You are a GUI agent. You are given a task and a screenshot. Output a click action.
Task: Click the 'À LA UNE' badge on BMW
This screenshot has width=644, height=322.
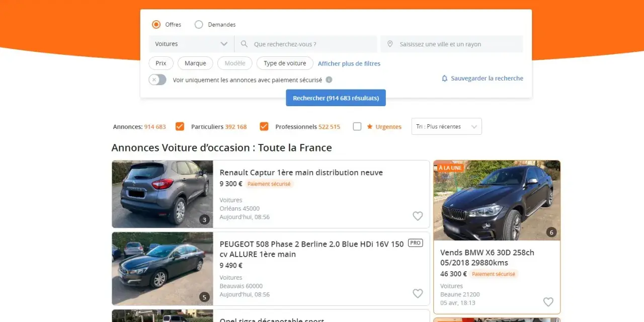coord(450,168)
